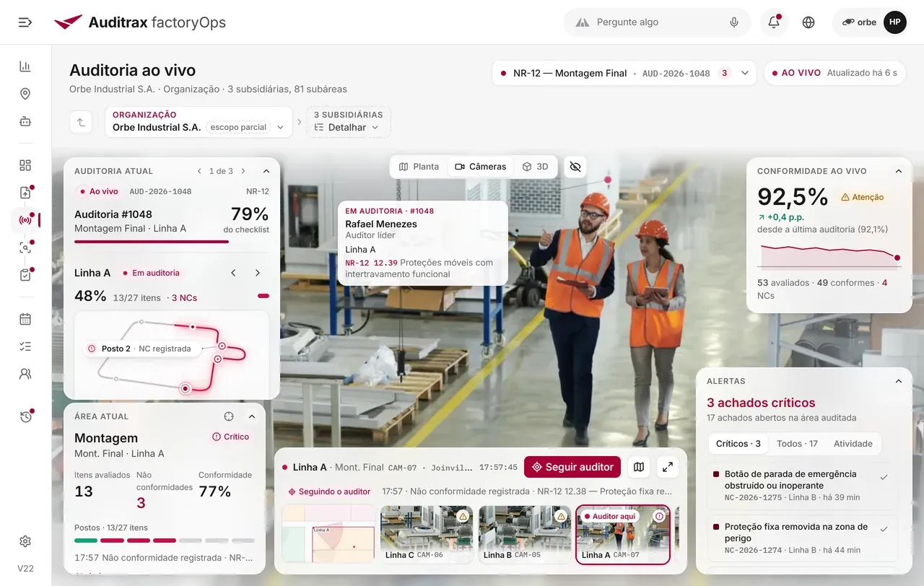The height and width of the screenshot is (586, 924).
Task: Select the Atividade tab
Action: pos(853,444)
